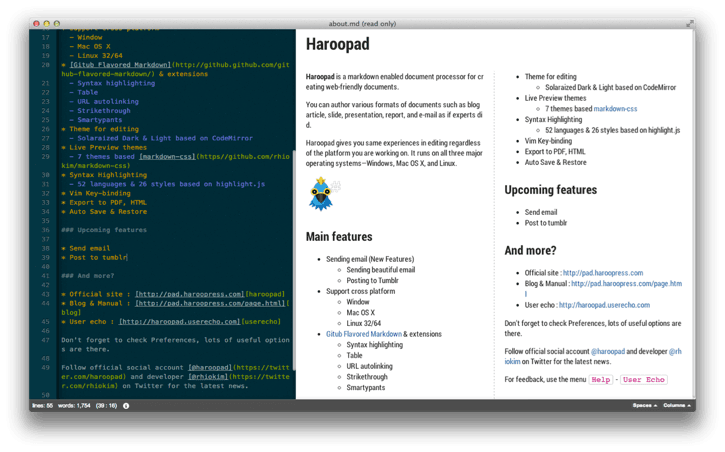Click the about.md (read only) window title
This screenshot has width=725, height=452.
tap(362, 22)
